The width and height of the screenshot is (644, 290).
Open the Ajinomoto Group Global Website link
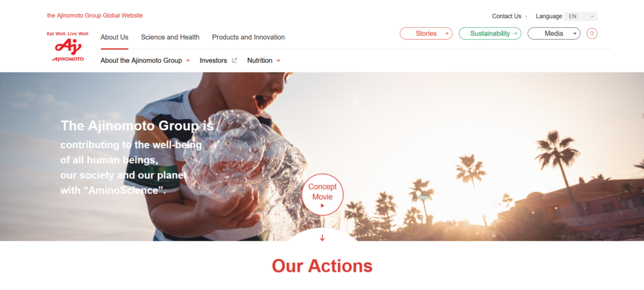(x=95, y=16)
